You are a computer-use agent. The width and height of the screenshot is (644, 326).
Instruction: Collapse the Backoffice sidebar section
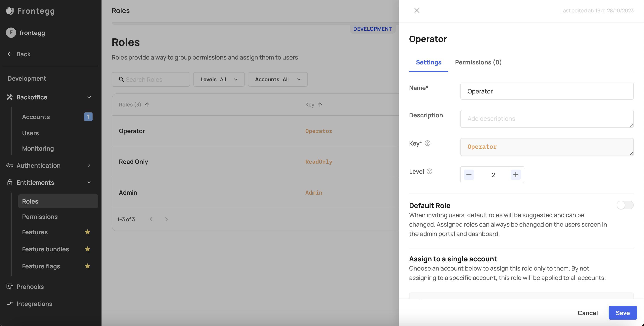89,97
